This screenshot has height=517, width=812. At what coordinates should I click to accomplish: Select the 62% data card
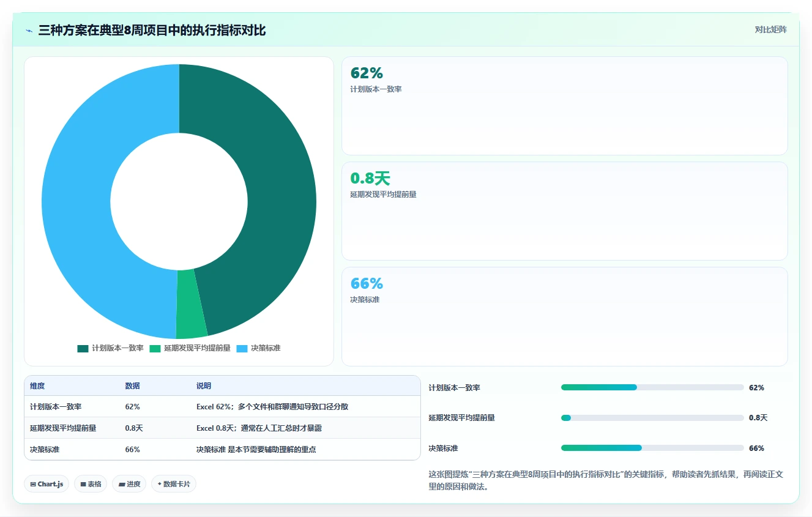tap(564, 106)
